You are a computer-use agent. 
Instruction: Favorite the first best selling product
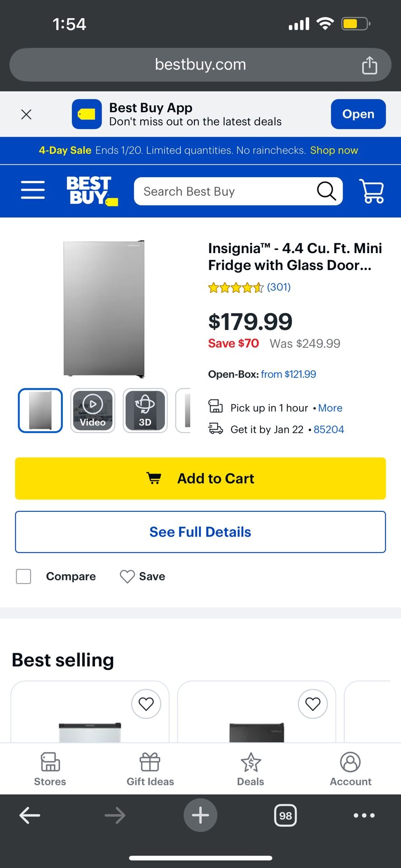click(146, 704)
